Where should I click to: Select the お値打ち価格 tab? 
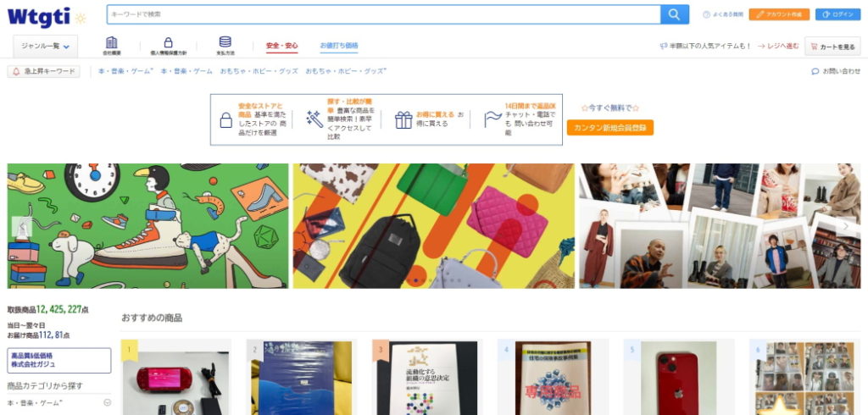click(x=339, y=46)
